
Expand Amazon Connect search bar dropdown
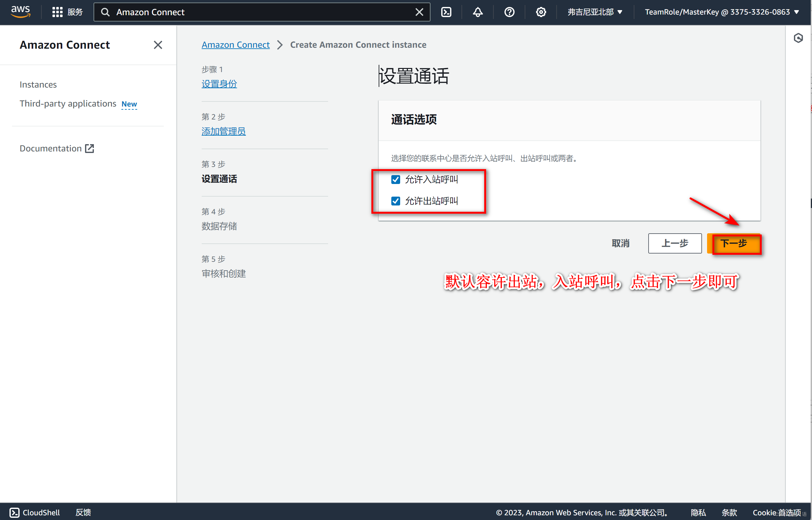click(261, 11)
